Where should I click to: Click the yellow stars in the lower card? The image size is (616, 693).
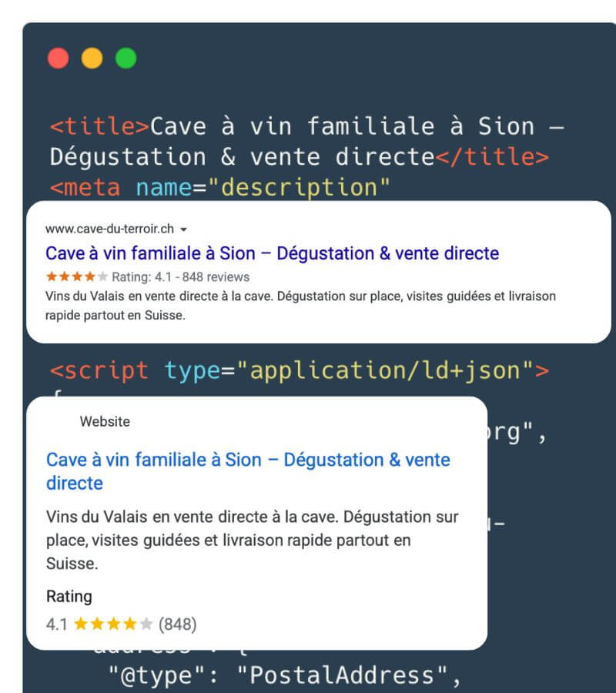tap(113, 624)
